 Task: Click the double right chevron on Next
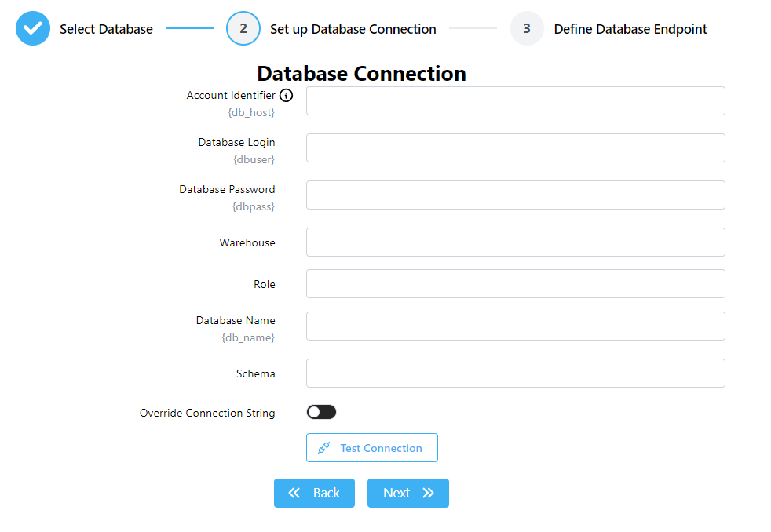[428, 493]
